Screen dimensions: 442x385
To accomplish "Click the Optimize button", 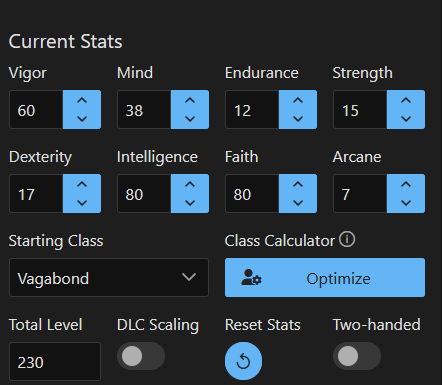I will (325, 277).
